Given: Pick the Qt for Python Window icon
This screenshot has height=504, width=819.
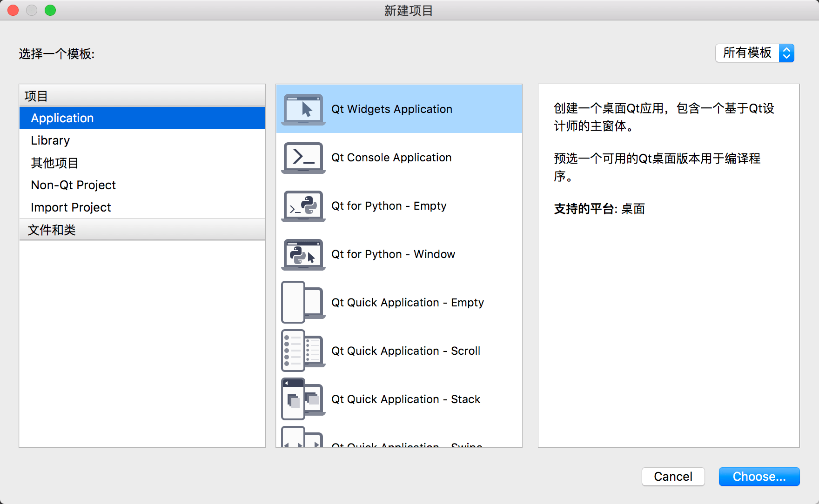Looking at the screenshot, I should (303, 254).
